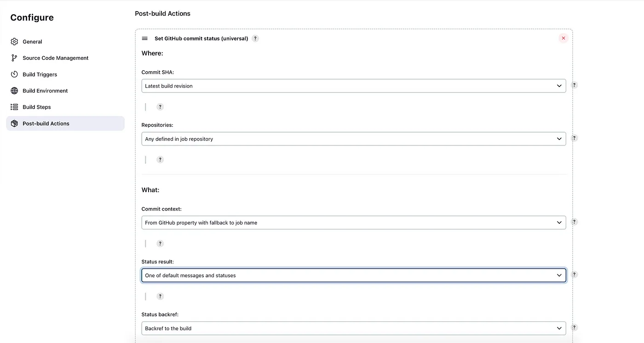Click help beside the Commit context field

click(574, 221)
